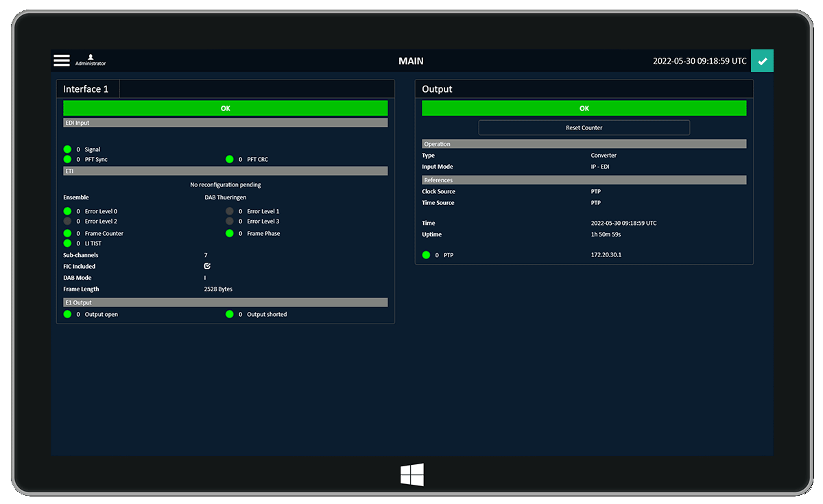The image size is (823, 504).
Task: Click the green Signal status indicator
Action: tap(67, 149)
